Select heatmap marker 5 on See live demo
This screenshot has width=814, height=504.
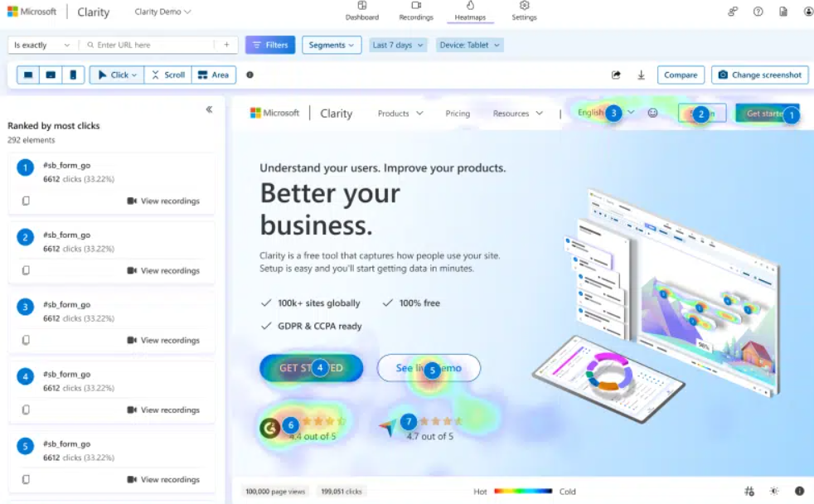coord(432,370)
